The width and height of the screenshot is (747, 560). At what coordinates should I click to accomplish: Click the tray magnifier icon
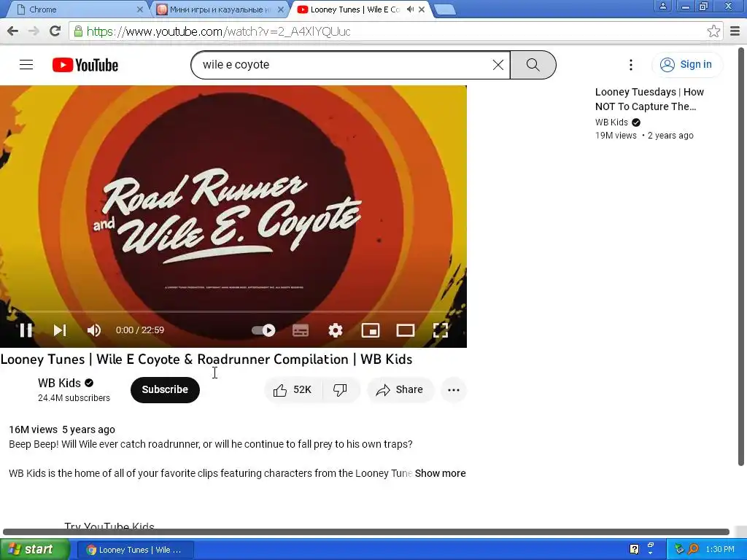point(693,549)
